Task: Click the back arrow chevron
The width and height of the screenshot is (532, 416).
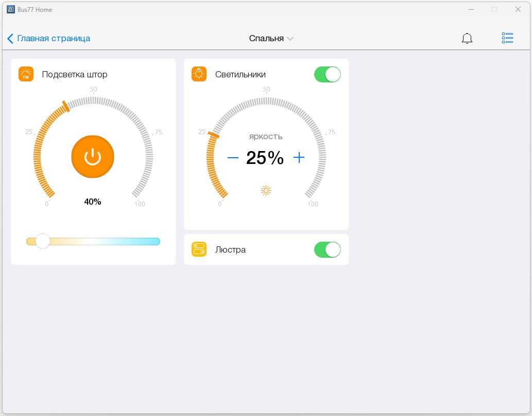Action: tap(10, 39)
